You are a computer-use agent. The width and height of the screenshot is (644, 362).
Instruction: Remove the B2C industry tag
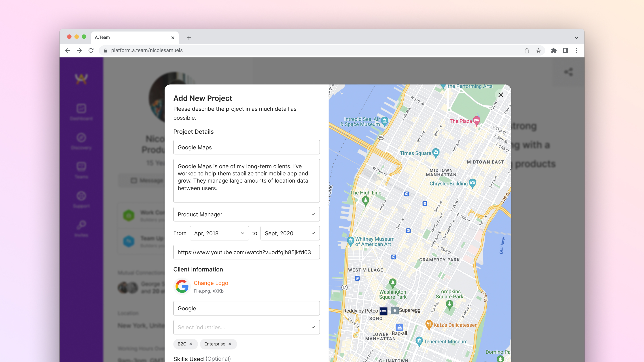click(191, 344)
